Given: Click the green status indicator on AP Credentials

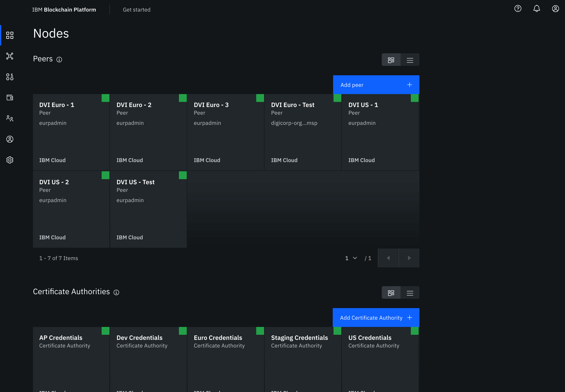Looking at the screenshot, I should pyautogui.click(x=106, y=331).
